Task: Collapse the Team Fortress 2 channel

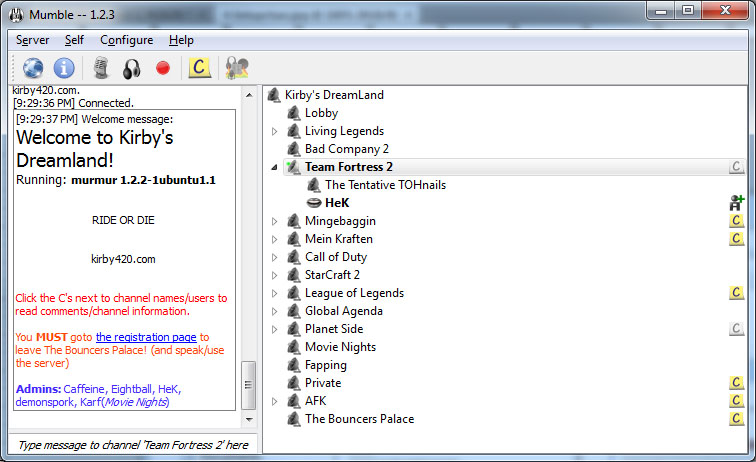Action: pos(274,167)
